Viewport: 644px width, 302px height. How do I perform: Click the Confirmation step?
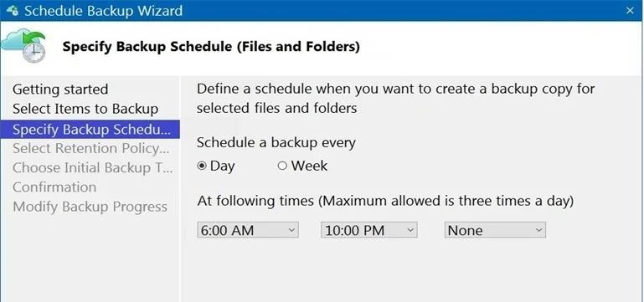[54, 187]
